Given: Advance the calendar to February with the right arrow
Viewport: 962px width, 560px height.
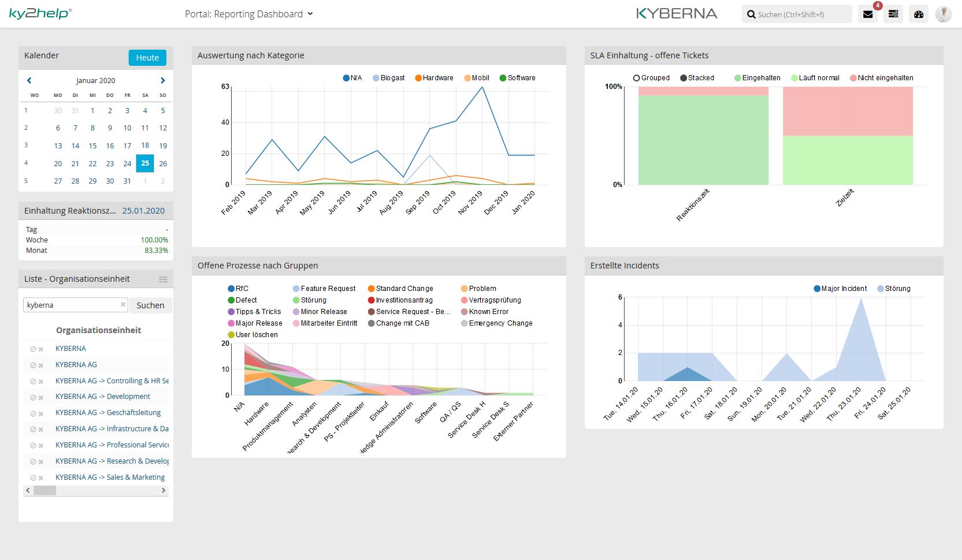Looking at the screenshot, I should pyautogui.click(x=163, y=80).
